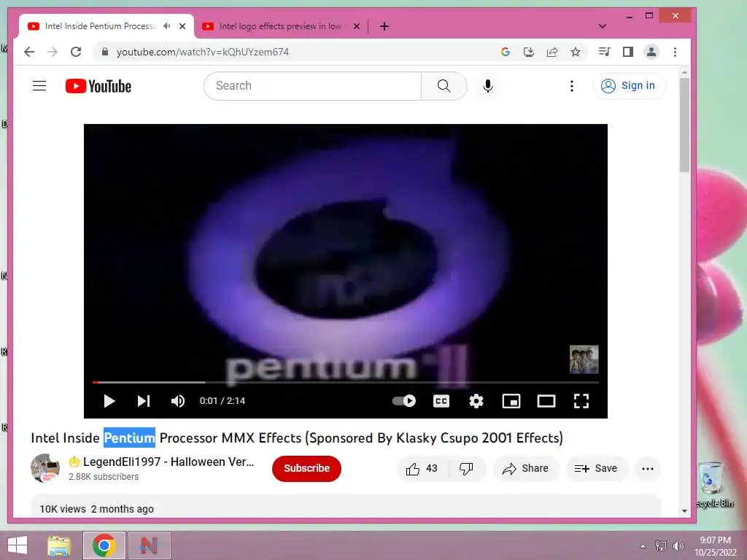Open LegendEli1997 channel name link

click(161, 462)
